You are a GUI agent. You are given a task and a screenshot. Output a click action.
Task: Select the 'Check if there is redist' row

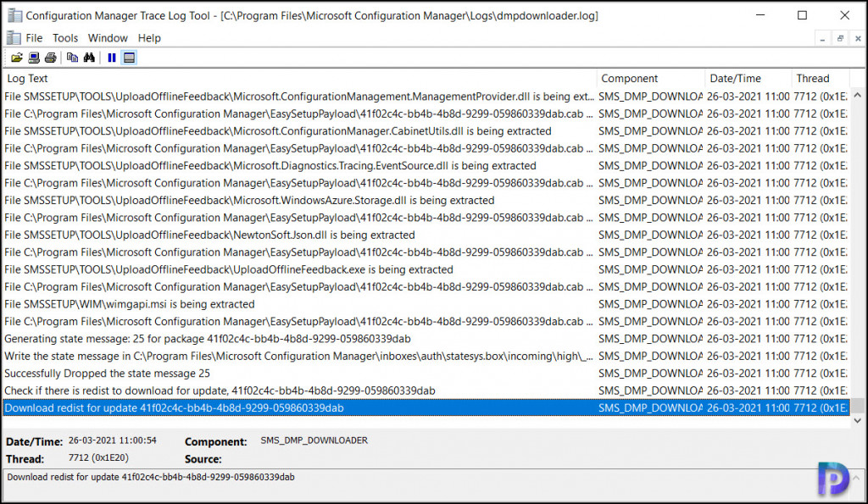(426, 390)
